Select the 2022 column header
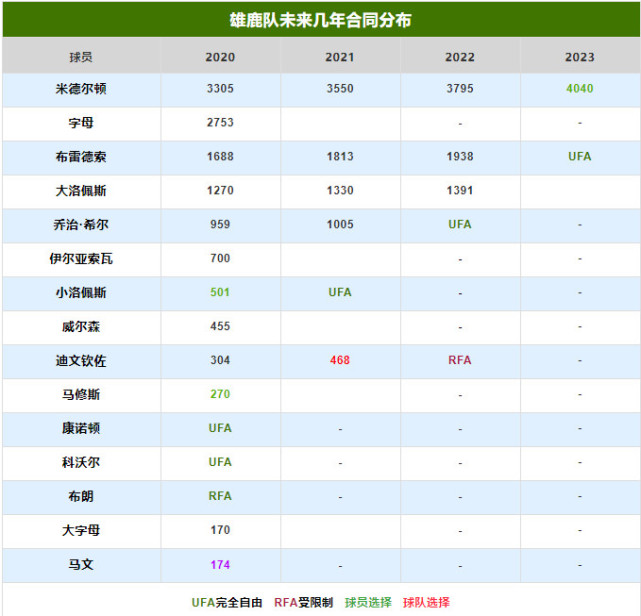The width and height of the screenshot is (641, 616). pyautogui.click(x=460, y=57)
